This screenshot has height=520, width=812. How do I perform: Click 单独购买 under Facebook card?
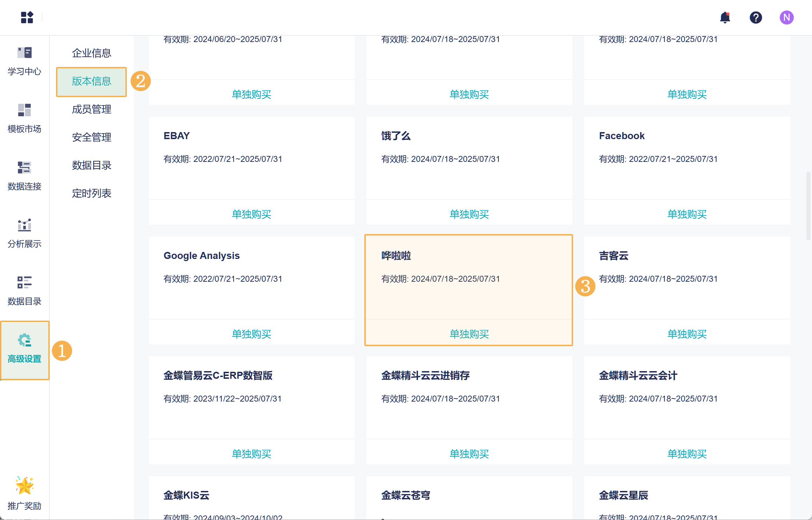[687, 214]
